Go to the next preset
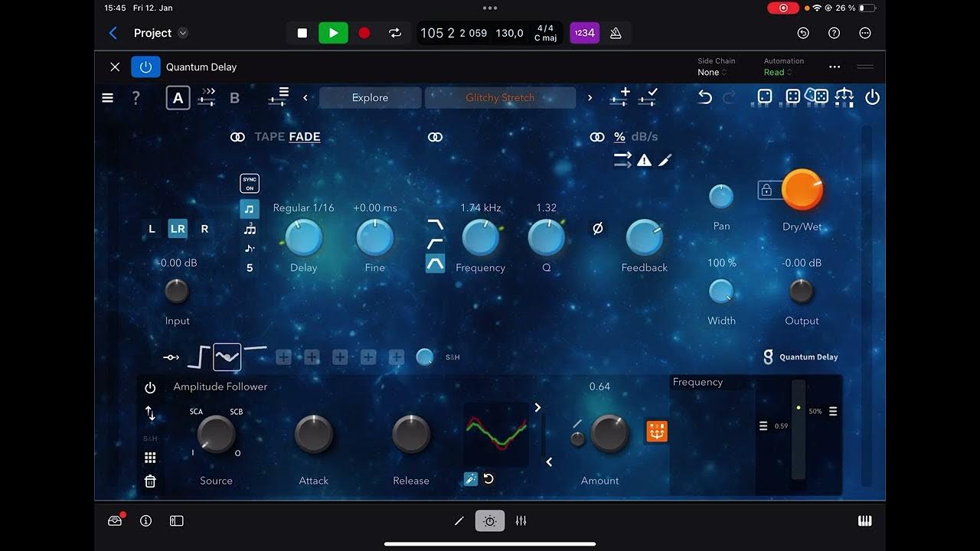The height and width of the screenshot is (551, 980). pos(590,97)
